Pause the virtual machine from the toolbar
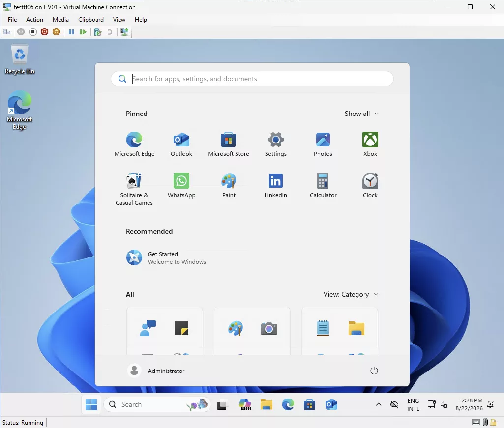504x428 pixels. coord(71,32)
